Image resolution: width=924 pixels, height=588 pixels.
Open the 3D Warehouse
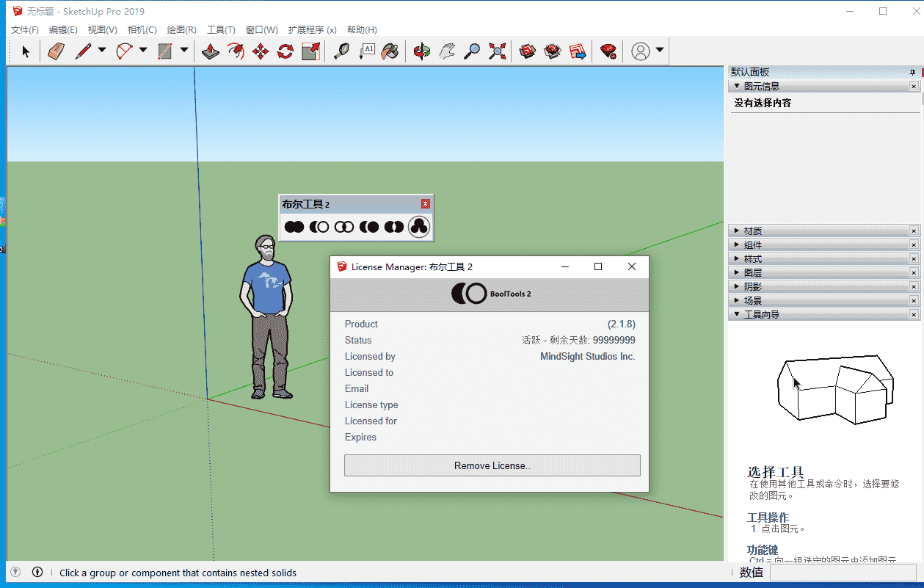click(528, 51)
